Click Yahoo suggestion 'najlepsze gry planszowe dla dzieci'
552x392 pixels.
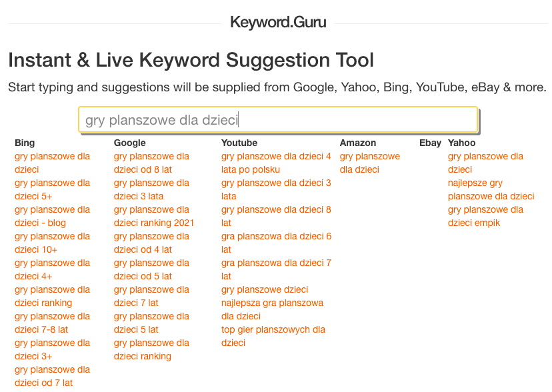(x=491, y=189)
